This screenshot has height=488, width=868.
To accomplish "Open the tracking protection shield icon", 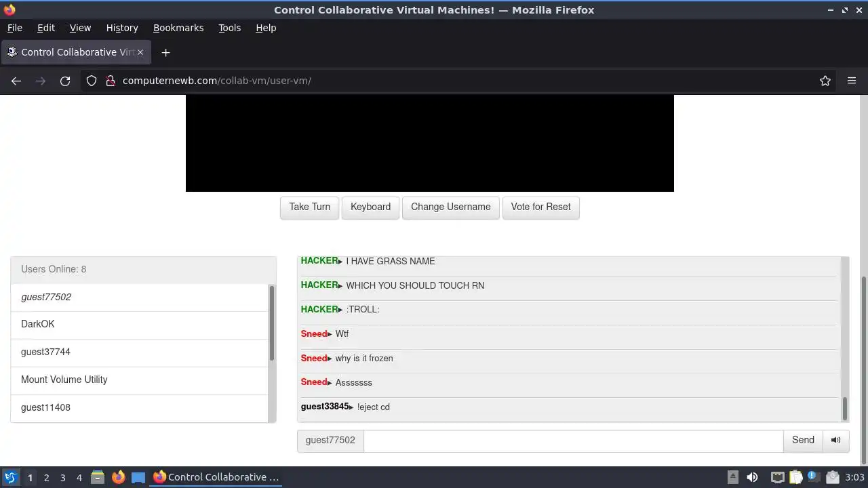I will point(92,81).
